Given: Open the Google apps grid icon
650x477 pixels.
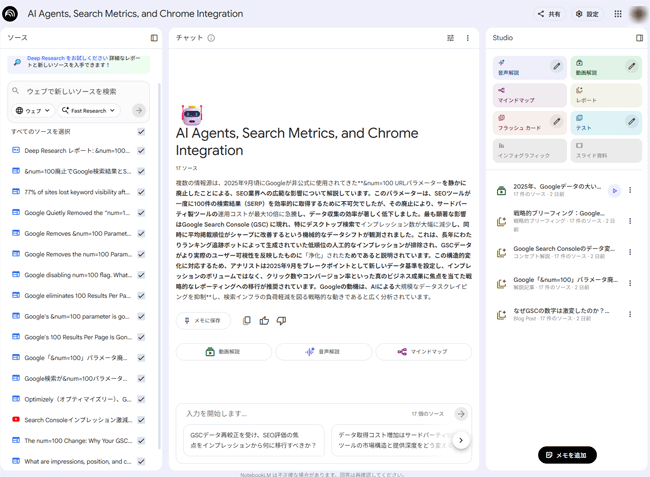Looking at the screenshot, I should (618, 14).
